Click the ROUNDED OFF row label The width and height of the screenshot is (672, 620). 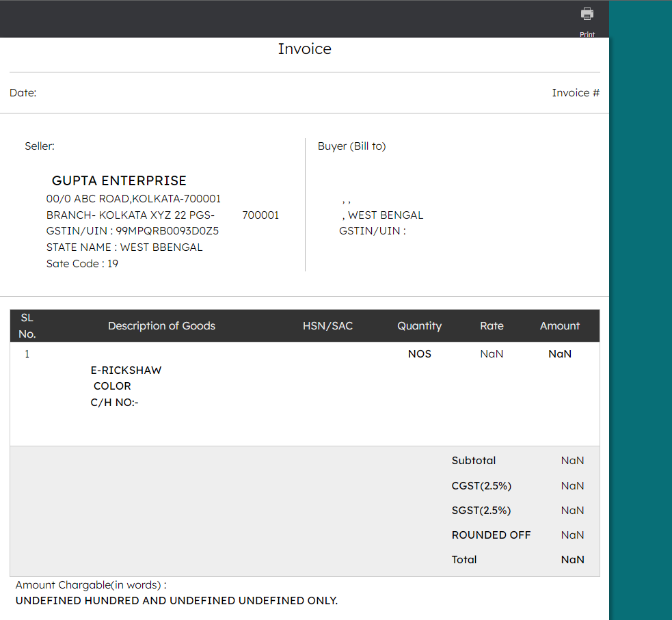[x=491, y=535]
